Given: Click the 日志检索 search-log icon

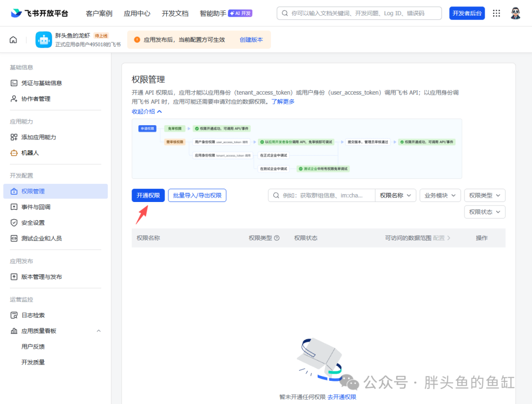Looking at the screenshot, I should (x=14, y=315).
